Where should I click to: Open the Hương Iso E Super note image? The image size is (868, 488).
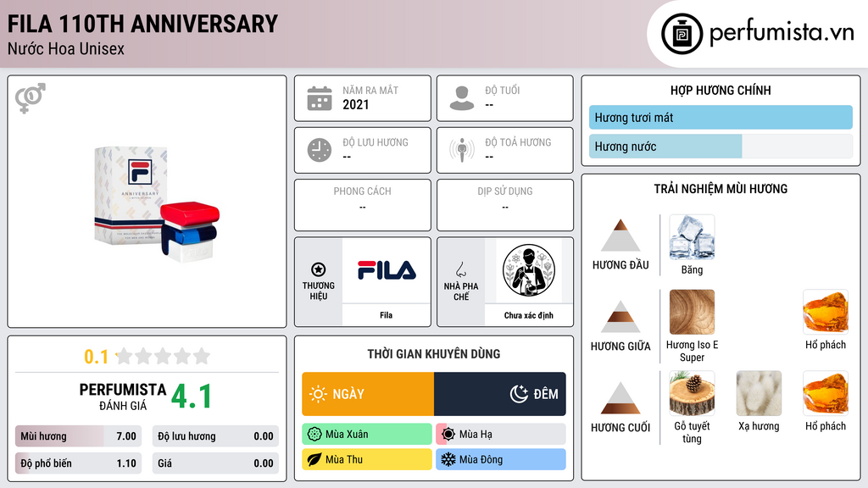[692, 312]
